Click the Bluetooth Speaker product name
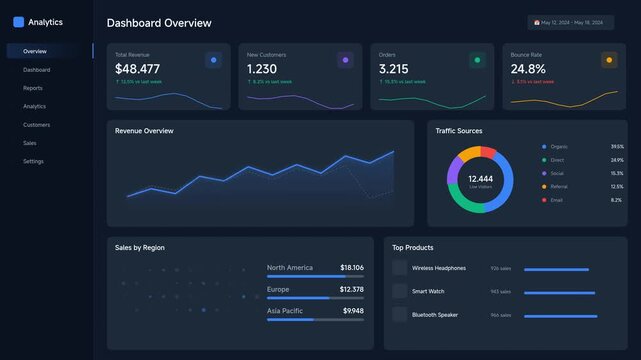Screen dimensions: 641x360 pyautogui.click(x=435, y=315)
